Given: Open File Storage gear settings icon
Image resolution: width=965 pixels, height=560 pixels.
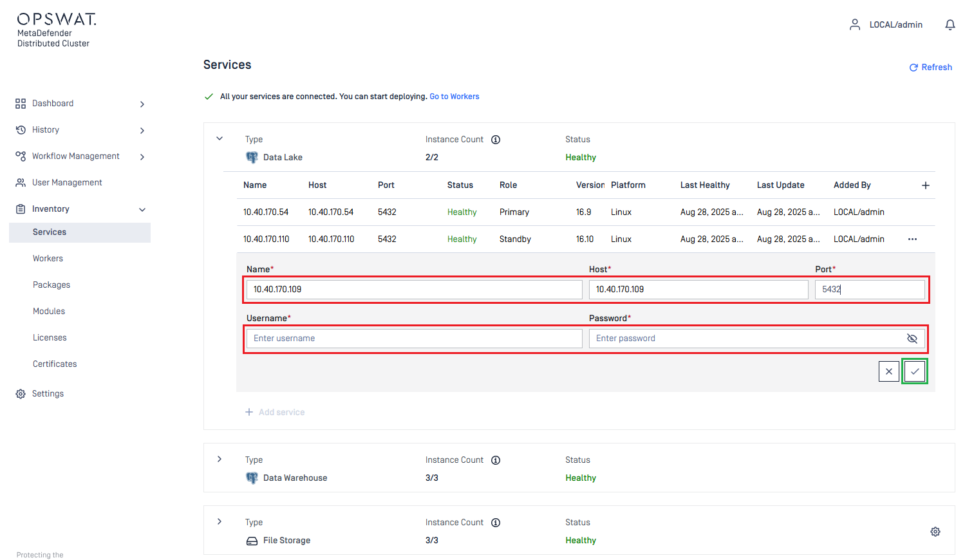Looking at the screenshot, I should pos(935,532).
